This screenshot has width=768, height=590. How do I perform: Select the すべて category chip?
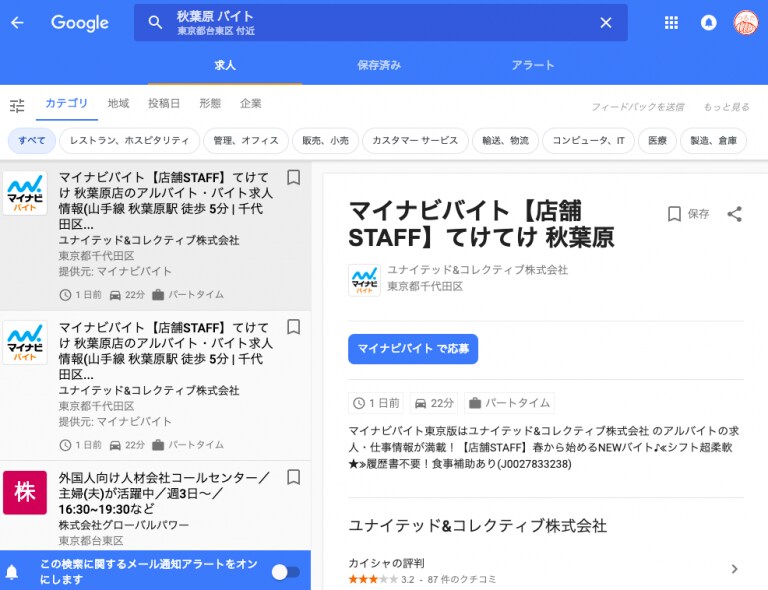pos(32,141)
